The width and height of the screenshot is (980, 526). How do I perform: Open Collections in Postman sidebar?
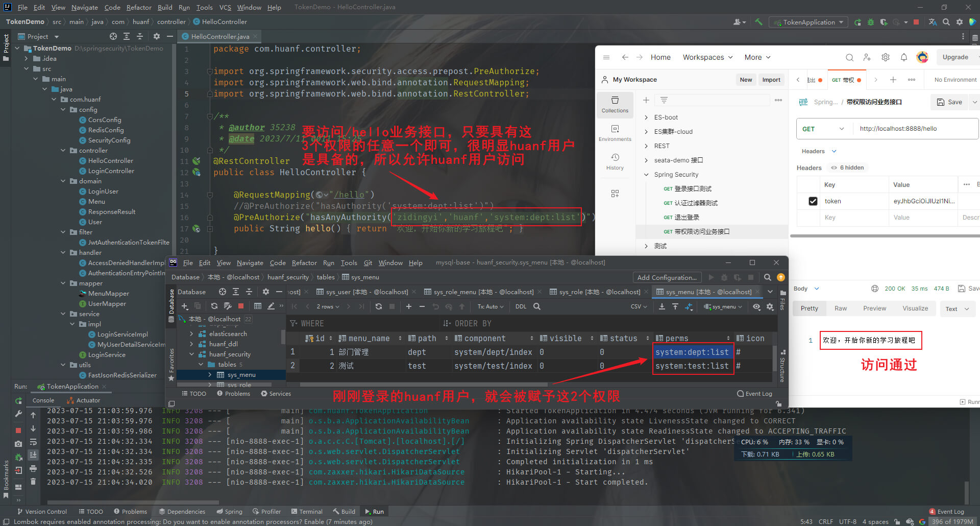tap(615, 104)
